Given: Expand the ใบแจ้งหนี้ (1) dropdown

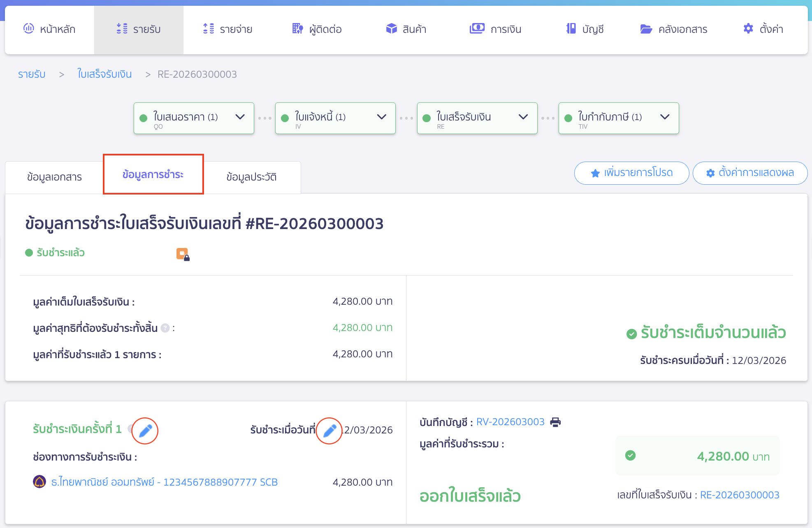Looking at the screenshot, I should (x=381, y=117).
